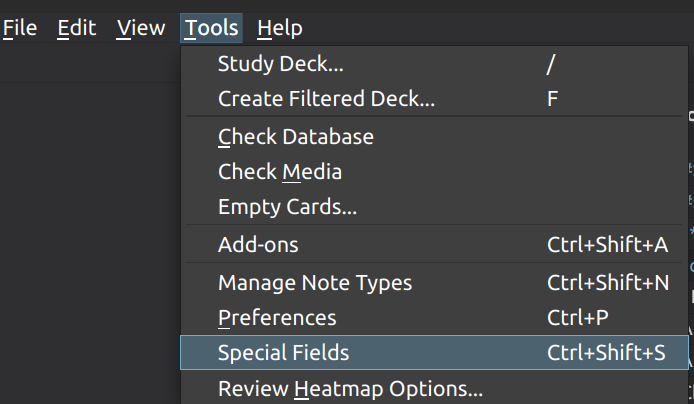Image resolution: width=694 pixels, height=404 pixels.
Task: Choose Manage Note Types
Action: 314,283
